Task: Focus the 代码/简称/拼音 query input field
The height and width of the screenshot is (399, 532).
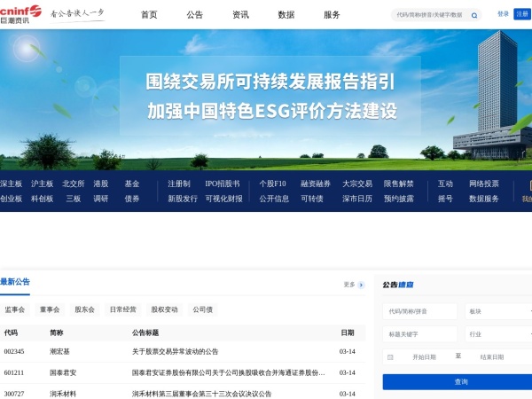Action: point(420,311)
